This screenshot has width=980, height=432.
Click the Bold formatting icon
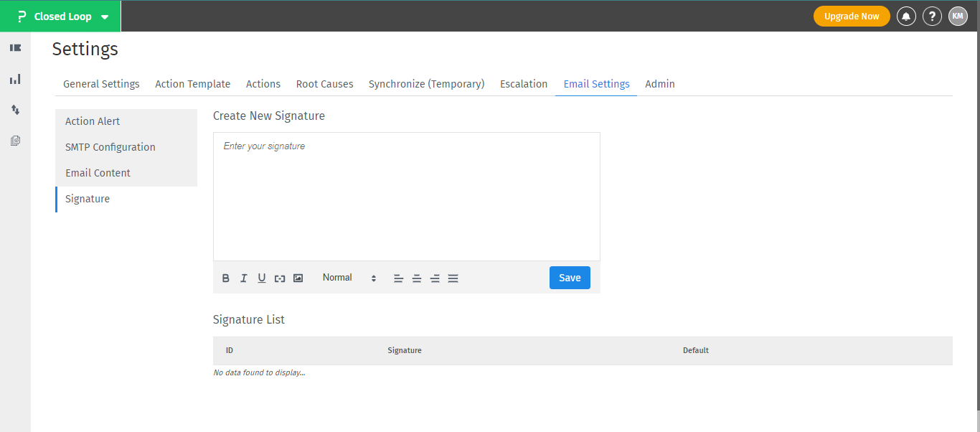click(226, 278)
